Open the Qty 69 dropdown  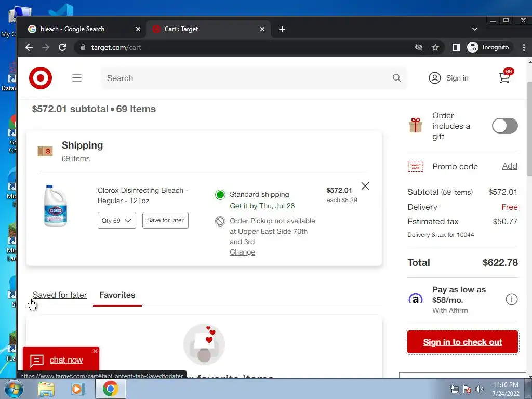click(117, 220)
